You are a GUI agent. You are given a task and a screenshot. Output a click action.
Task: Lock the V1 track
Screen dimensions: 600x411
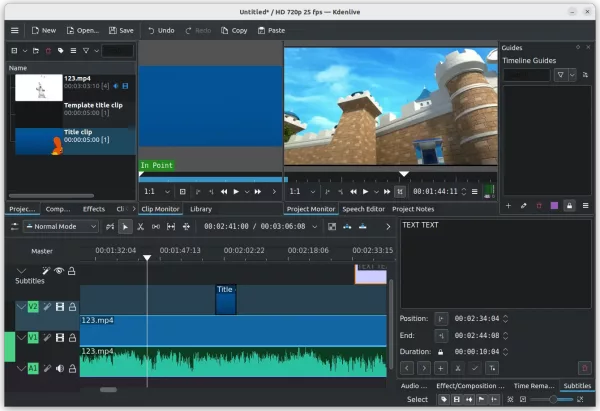(72, 338)
